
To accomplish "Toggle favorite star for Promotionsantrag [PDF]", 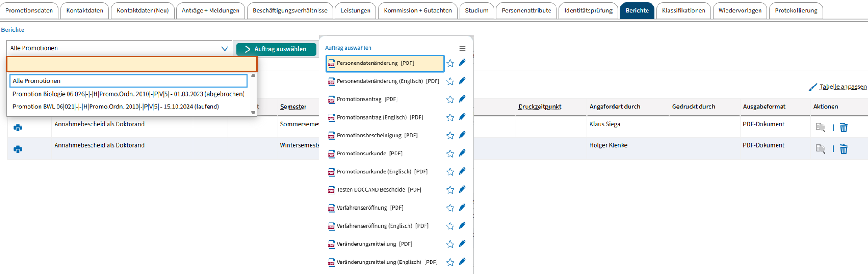I will tap(450, 99).
